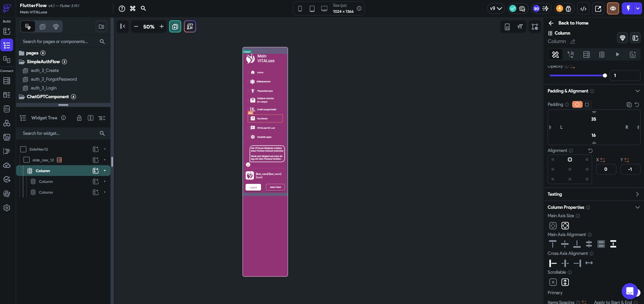644x304 pixels.
Task: Click the diamond component icon in properties panel
Action: (x=622, y=38)
